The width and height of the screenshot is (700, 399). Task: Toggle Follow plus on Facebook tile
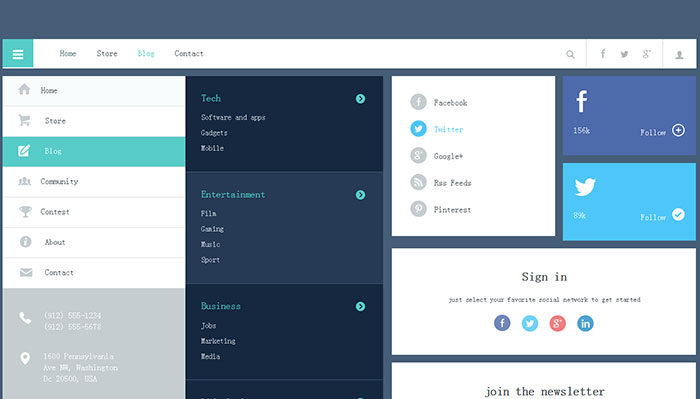[x=678, y=130]
